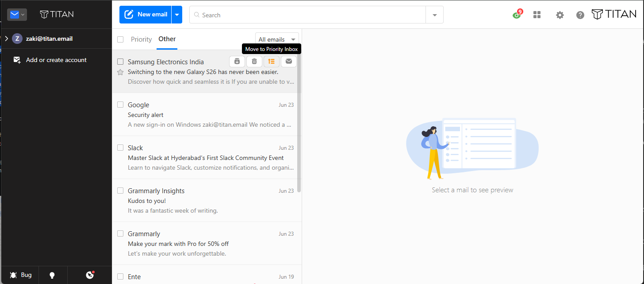Archive the Samsung Electronics India email
Image resolution: width=644 pixels, height=284 pixels.
point(237,62)
